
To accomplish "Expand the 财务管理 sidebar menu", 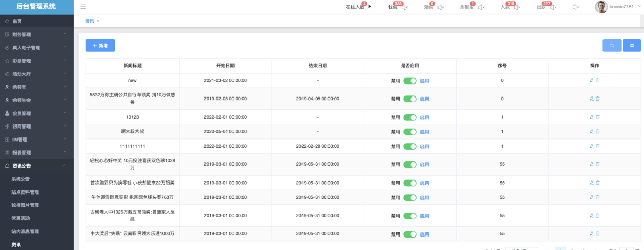I will tap(36, 34).
